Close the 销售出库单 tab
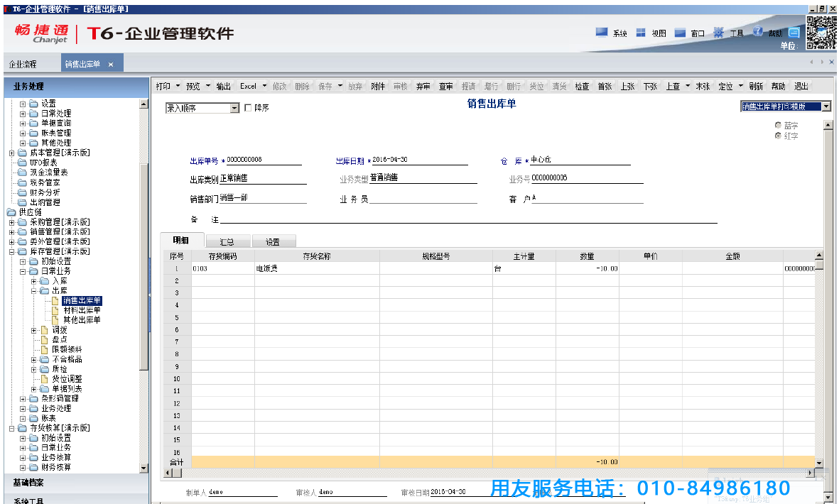The height and width of the screenshot is (504, 839). [x=111, y=65]
